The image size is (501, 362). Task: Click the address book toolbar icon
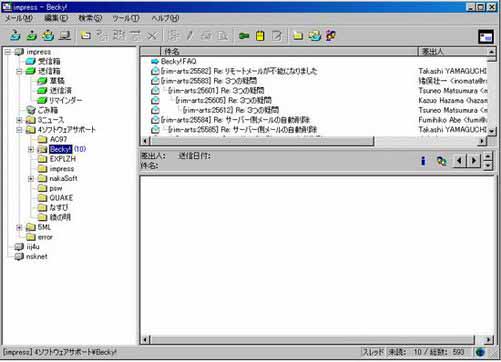point(314,35)
